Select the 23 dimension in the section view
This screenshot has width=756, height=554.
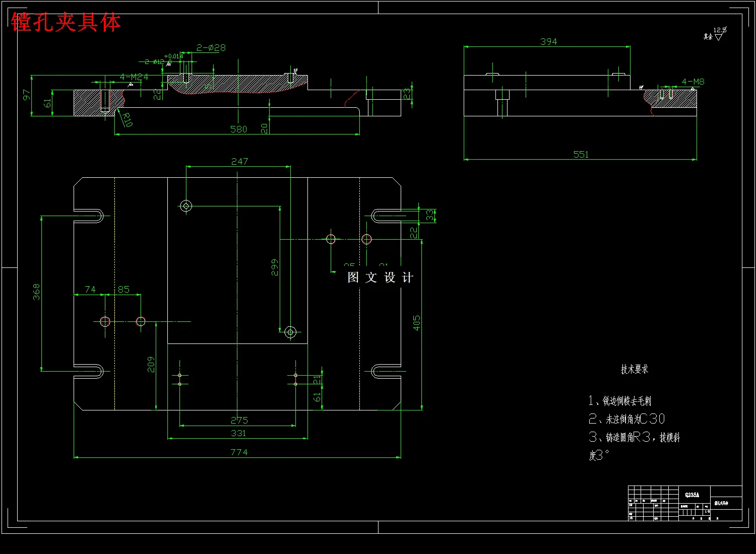(x=407, y=94)
